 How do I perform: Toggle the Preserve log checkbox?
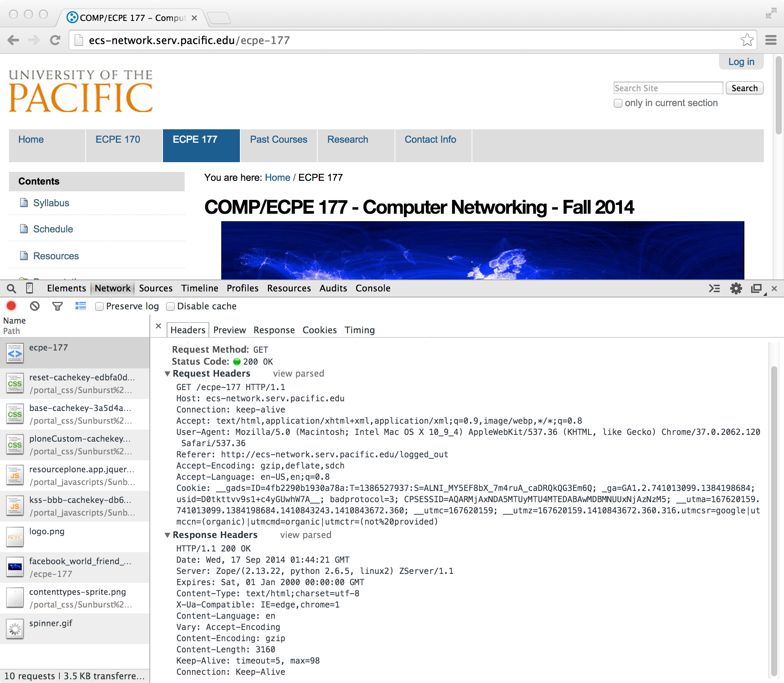tap(98, 306)
